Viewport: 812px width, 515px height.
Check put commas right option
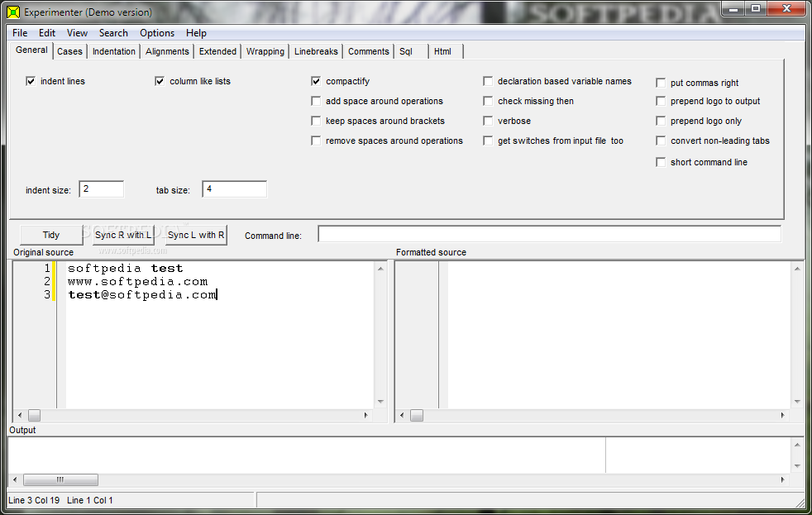pyautogui.click(x=661, y=83)
